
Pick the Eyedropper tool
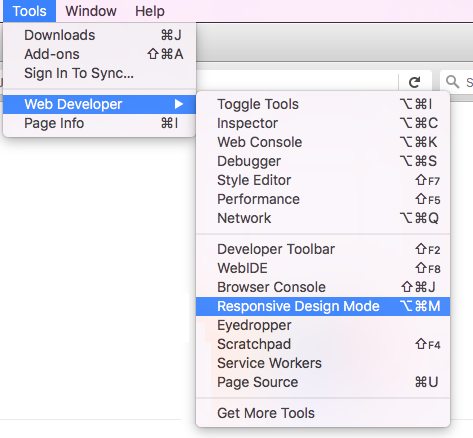pyautogui.click(x=323, y=325)
